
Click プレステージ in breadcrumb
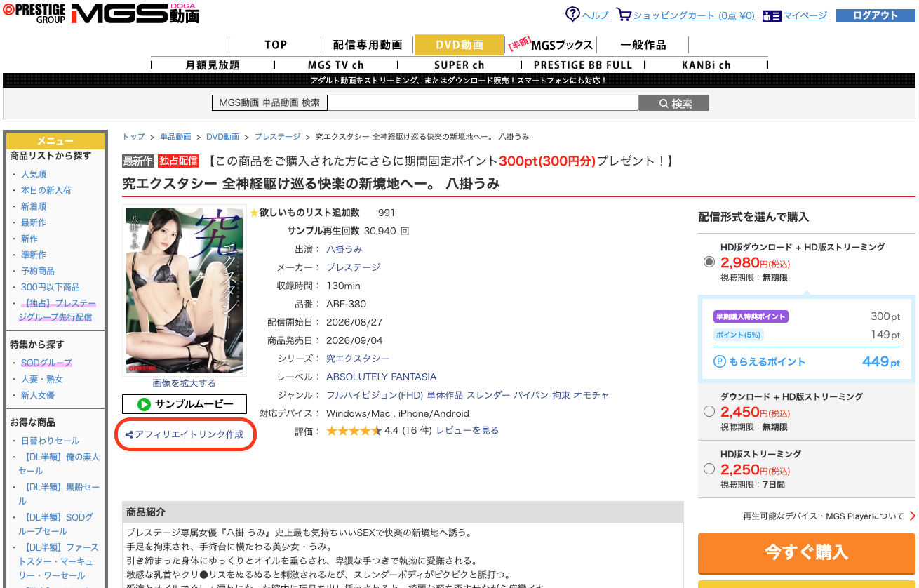(x=277, y=137)
